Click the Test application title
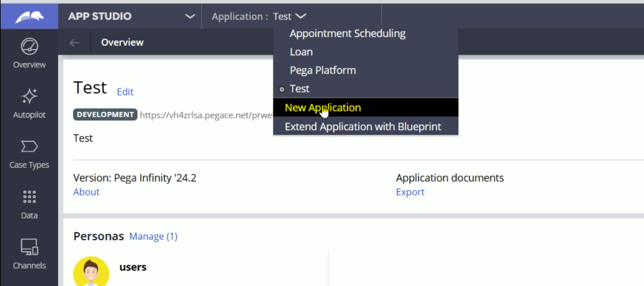This screenshot has width=644, height=286. 90,88
